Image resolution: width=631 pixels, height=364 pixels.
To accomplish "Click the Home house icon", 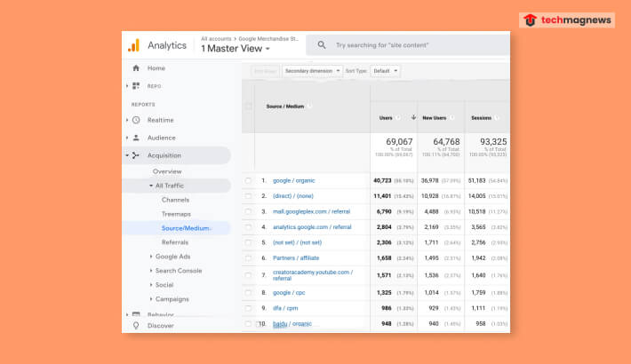I will (136, 68).
